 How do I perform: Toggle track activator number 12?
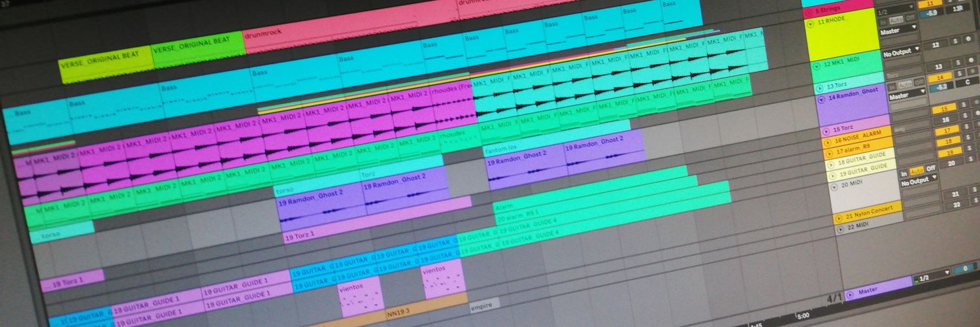(x=936, y=44)
